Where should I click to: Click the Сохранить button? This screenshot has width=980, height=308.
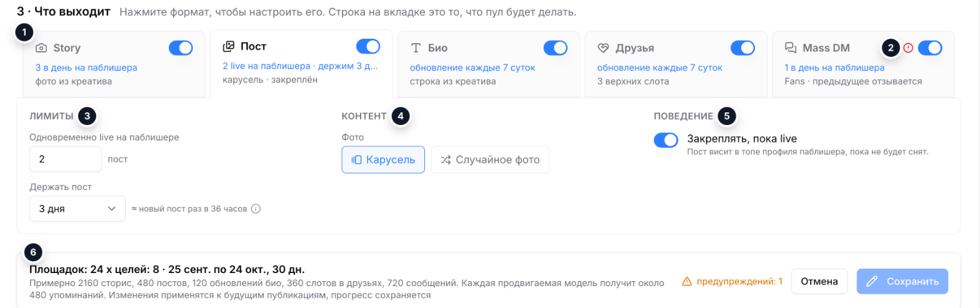pyautogui.click(x=902, y=281)
